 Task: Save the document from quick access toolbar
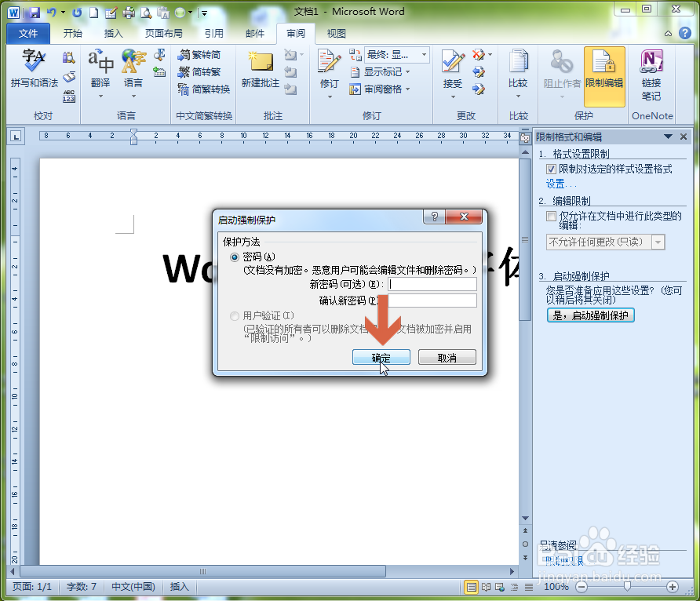[35, 13]
